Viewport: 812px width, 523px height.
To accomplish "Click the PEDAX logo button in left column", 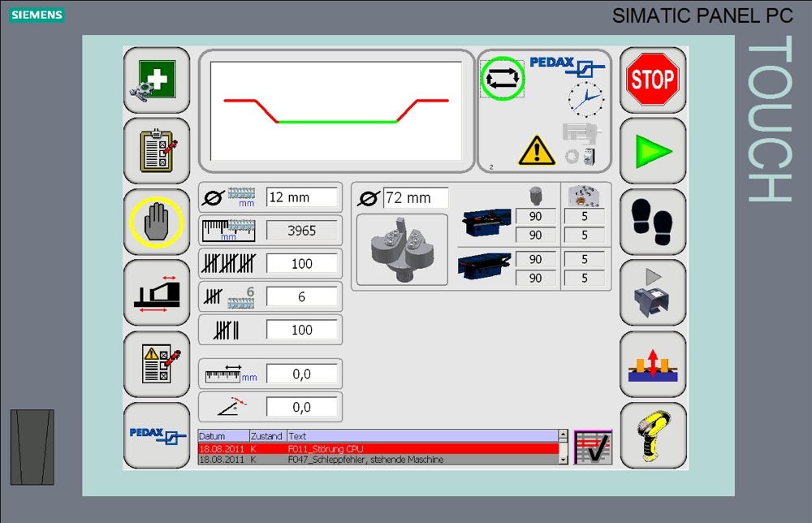I will (x=157, y=435).
